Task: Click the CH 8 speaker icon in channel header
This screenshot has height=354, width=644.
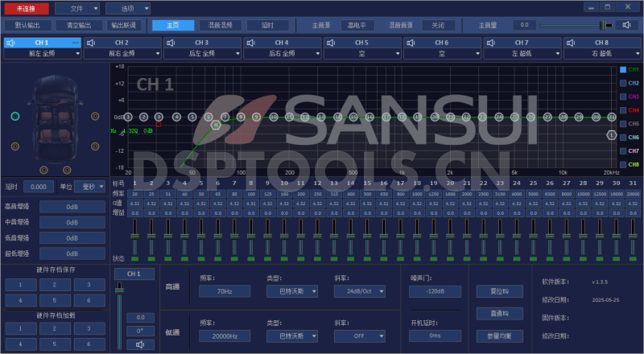Action: tap(571, 43)
